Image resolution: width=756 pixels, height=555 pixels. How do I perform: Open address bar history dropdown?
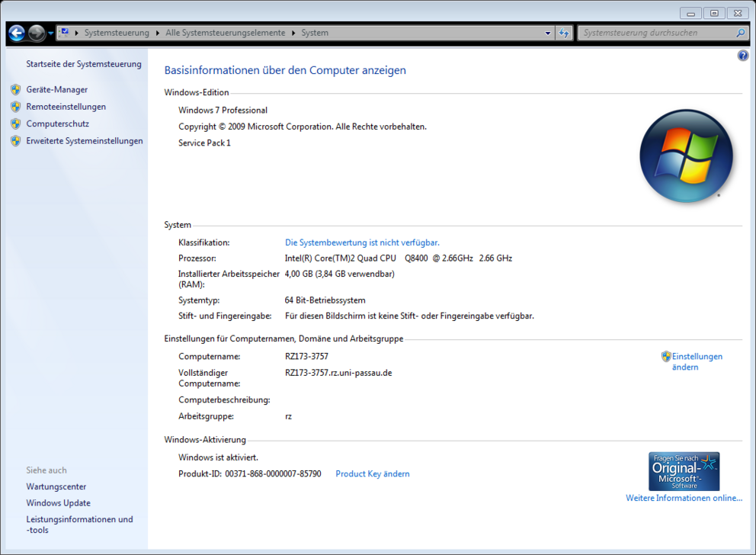(x=548, y=34)
